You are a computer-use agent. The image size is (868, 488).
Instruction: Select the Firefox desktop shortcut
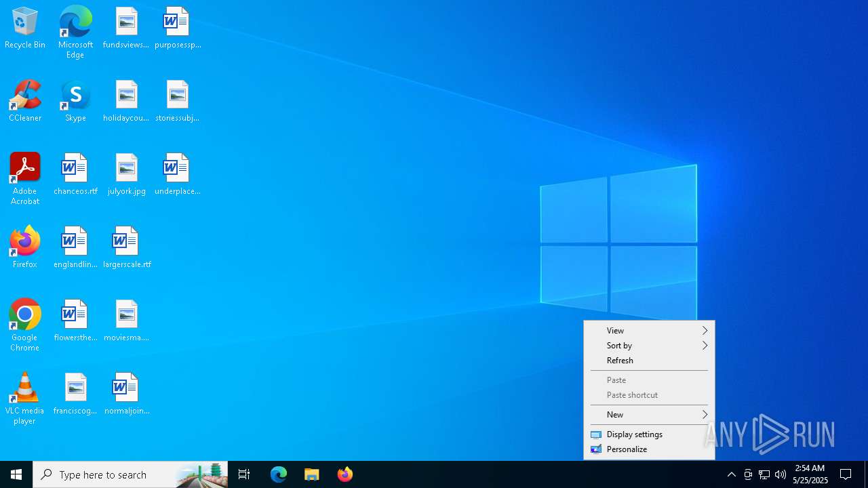click(x=25, y=248)
